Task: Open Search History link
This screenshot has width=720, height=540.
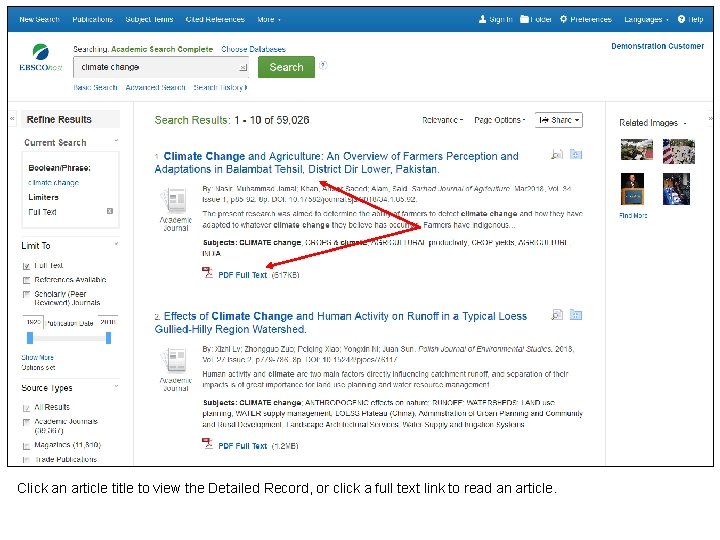Action: (220, 87)
